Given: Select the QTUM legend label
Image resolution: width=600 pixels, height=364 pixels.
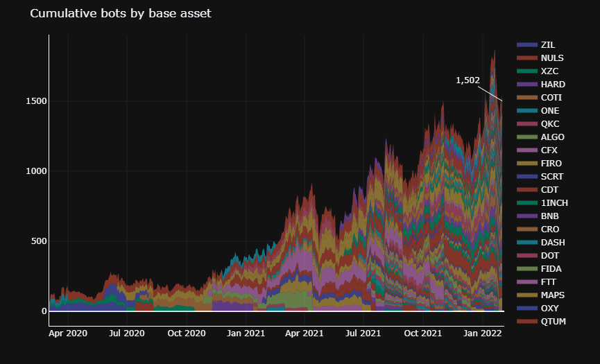Looking at the screenshot, I should point(554,322).
